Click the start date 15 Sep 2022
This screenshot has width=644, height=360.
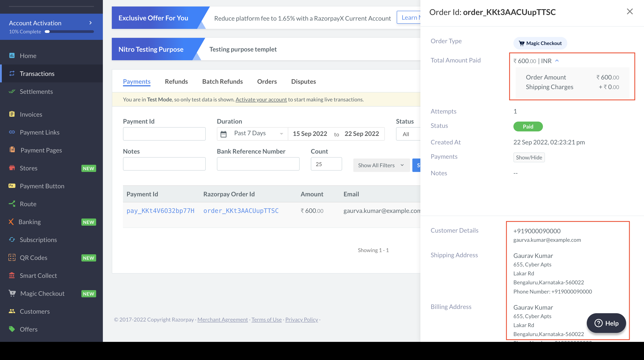point(310,134)
